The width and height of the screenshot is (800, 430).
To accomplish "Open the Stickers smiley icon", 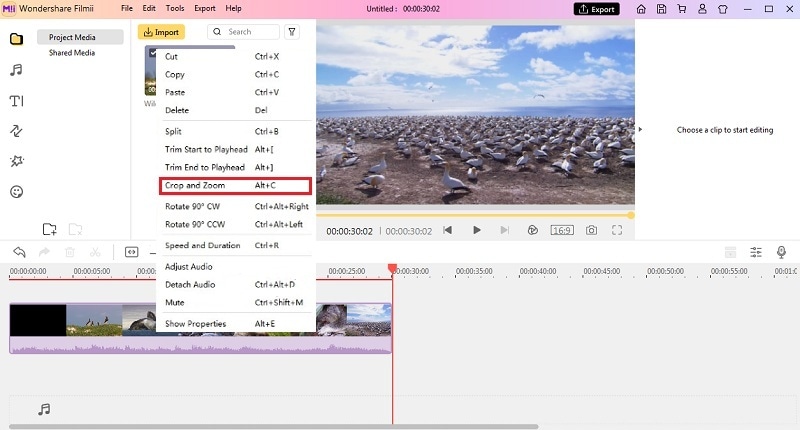I will click(16, 192).
